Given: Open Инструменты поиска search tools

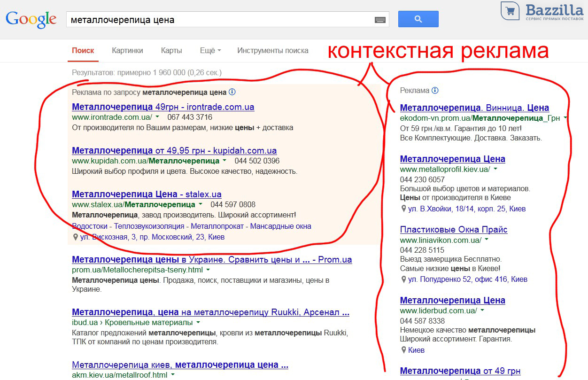Looking at the screenshot, I should click(272, 50).
